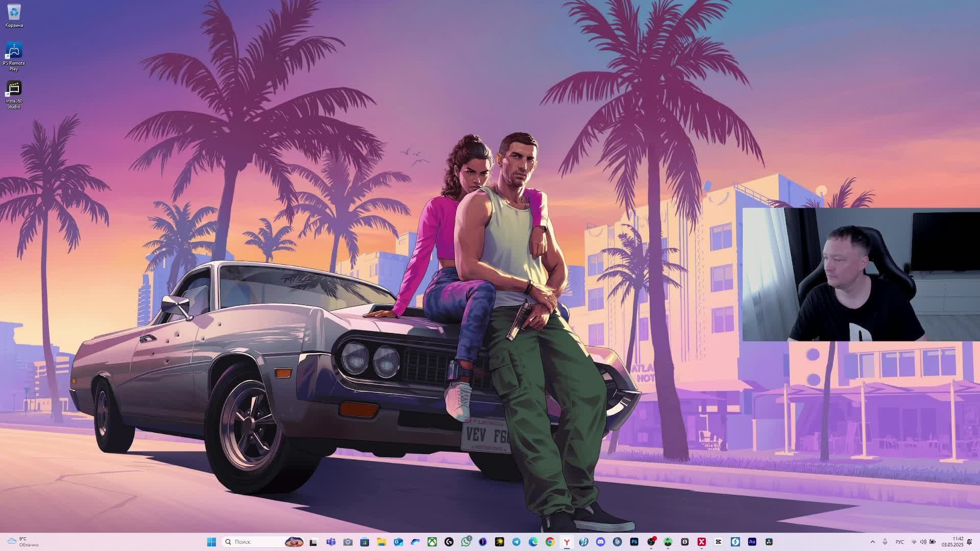The image size is (980, 551).
Task: Launch Google Chrome from taskbar
Action: [550, 542]
